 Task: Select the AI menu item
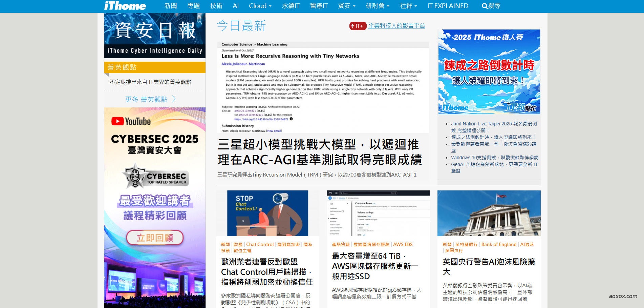236,6
